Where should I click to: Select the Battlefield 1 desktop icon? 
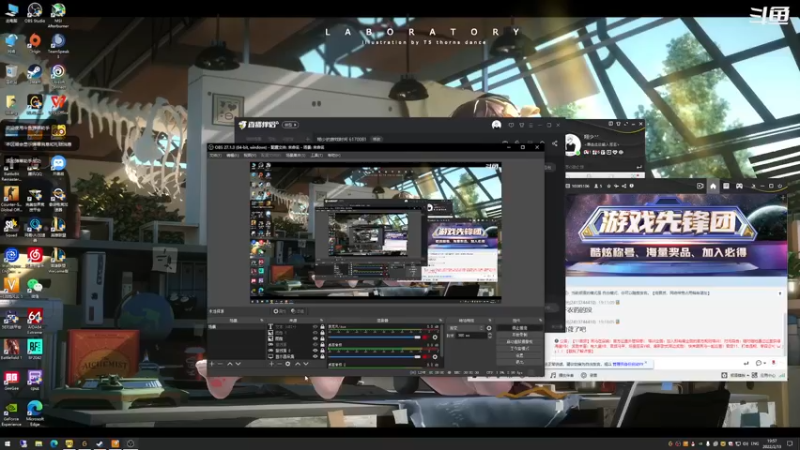(11, 348)
